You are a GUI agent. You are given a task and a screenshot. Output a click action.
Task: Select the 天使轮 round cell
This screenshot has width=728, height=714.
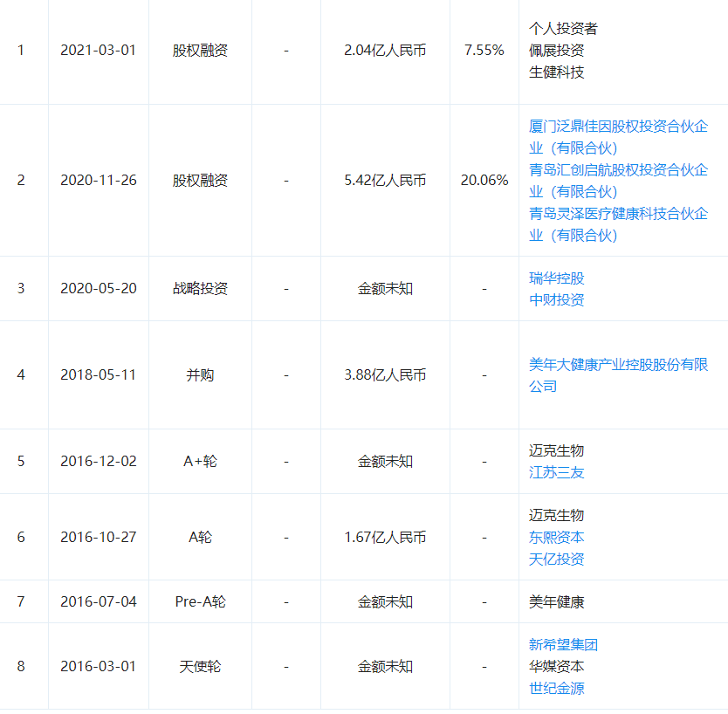tap(200, 667)
